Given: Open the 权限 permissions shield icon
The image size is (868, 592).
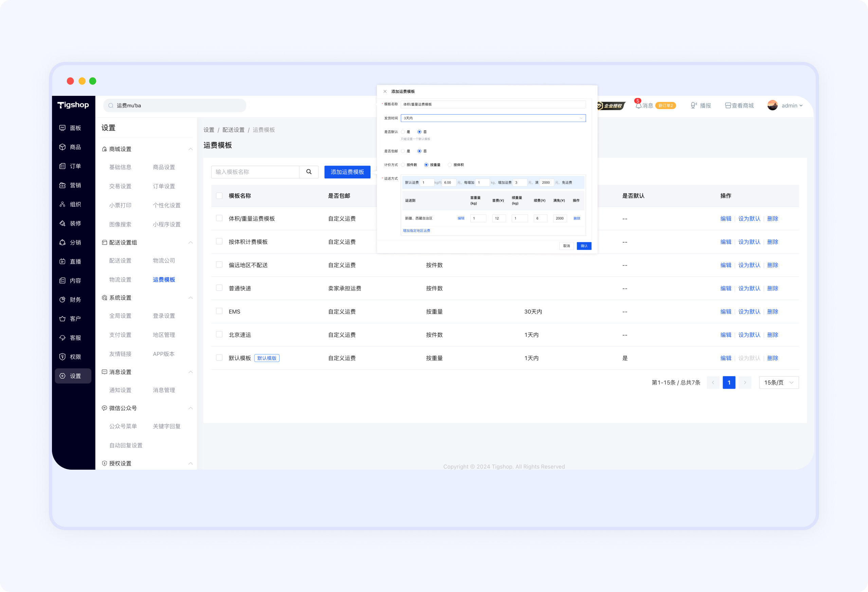Looking at the screenshot, I should (62, 356).
